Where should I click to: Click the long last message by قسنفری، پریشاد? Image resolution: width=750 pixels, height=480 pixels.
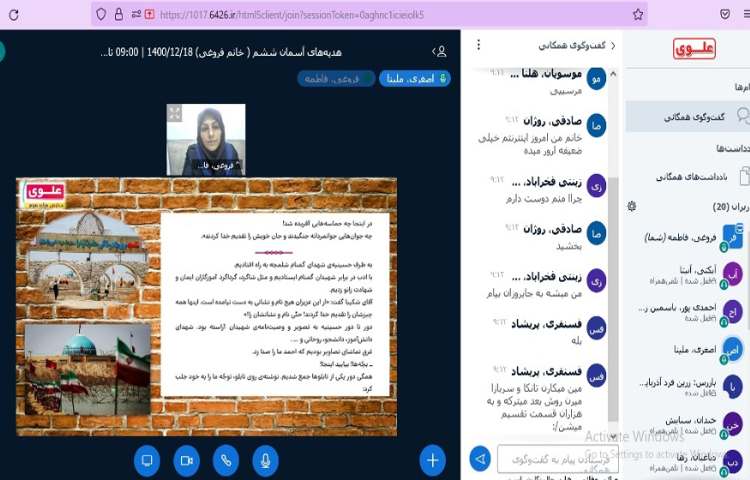(x=534, y=407)
